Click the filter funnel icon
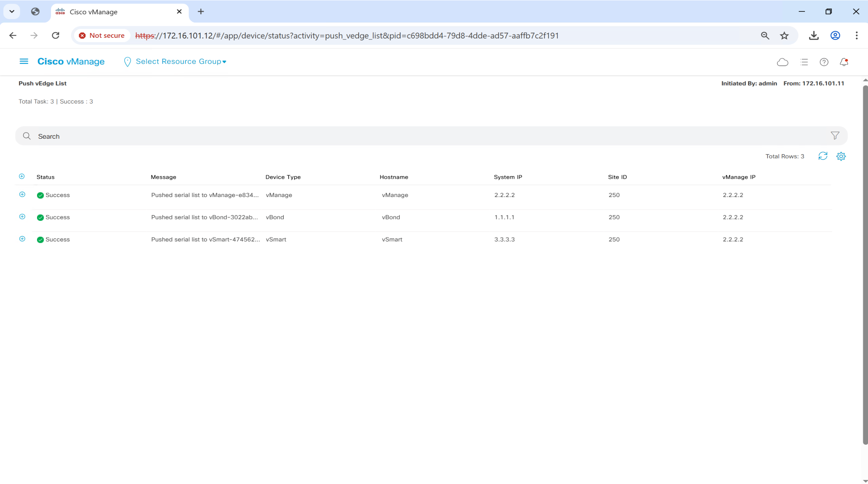This screenshot has height=484, width=868. click(x=835, y=136)
